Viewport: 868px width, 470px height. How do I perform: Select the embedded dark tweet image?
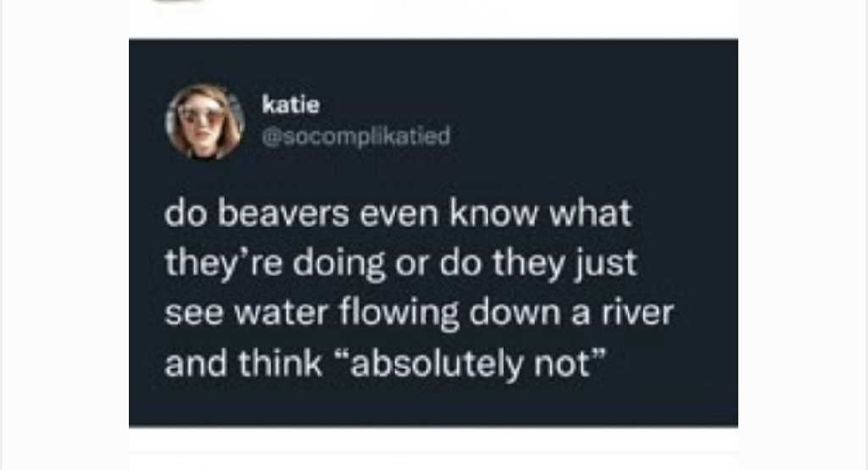433,233
